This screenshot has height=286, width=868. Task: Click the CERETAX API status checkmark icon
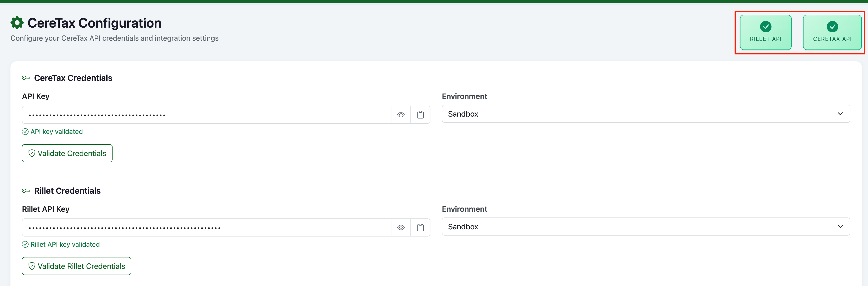tap(832, 27)
